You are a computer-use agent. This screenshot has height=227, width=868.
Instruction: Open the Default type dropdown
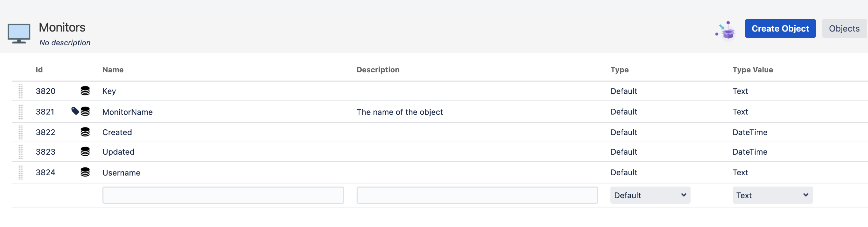pyautogui.click(x=650, y=195)
